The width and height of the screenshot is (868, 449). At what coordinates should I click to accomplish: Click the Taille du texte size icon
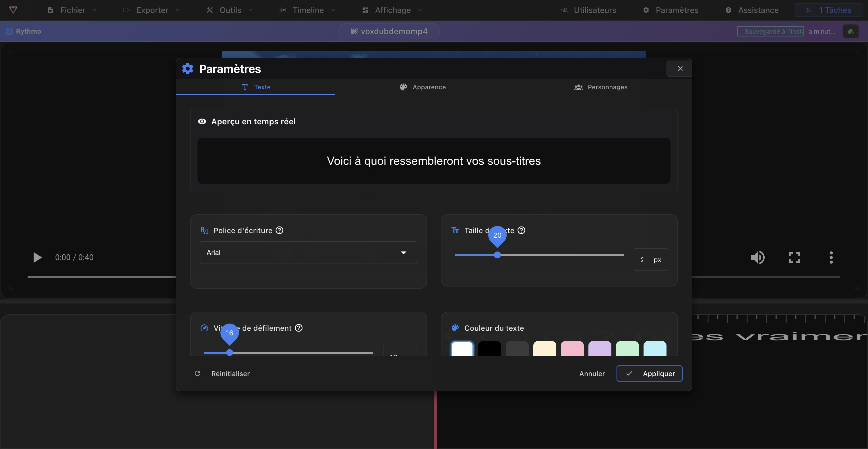[455, 230]
